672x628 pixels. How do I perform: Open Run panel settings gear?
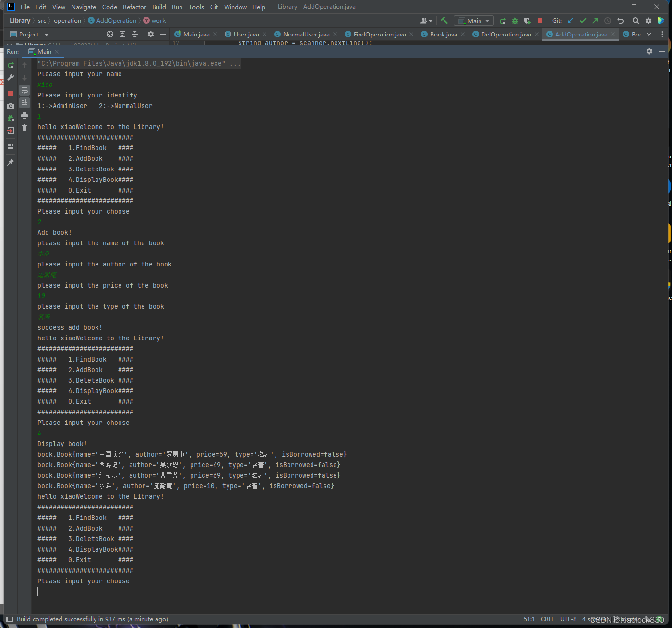click(x=649, y=51)
